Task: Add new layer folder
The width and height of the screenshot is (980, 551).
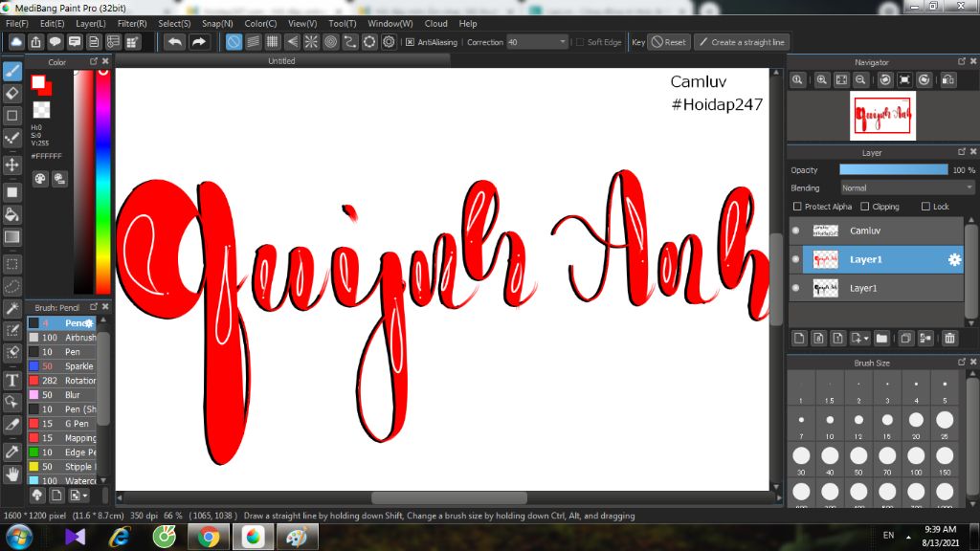Action: tap(881, 338)
